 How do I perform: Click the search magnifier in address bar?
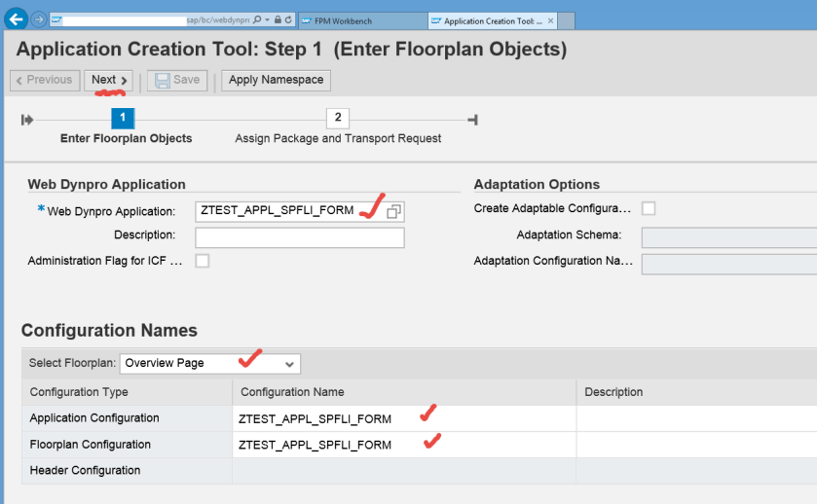click(x=256, y=19)
